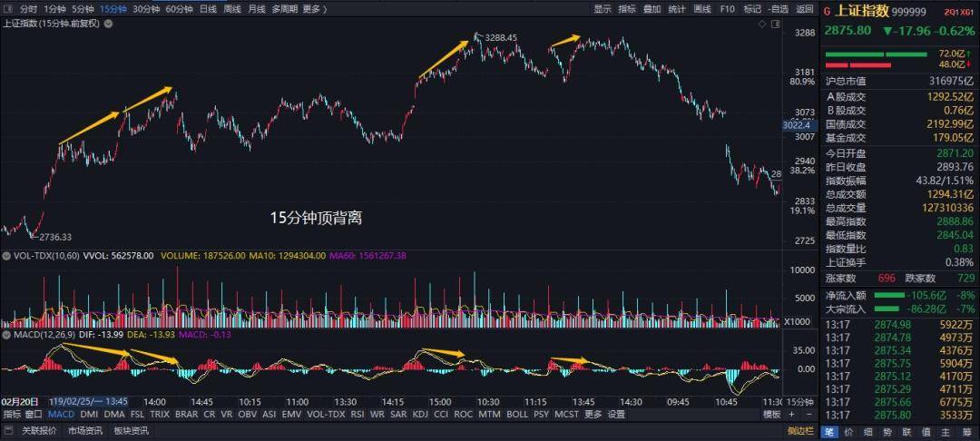Select the DMI indicator tab
Viewport: 980px width, 441px height.
(x=89, y=414)
